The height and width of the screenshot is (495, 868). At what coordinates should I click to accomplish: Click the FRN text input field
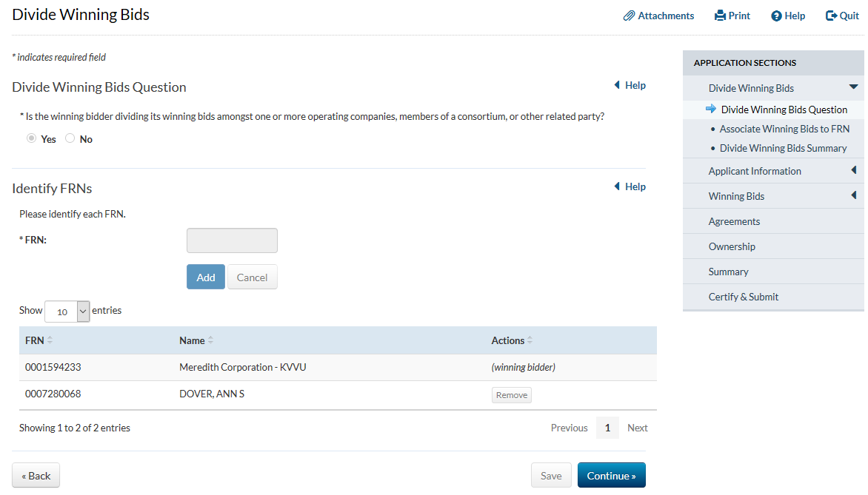click(232, 240)
